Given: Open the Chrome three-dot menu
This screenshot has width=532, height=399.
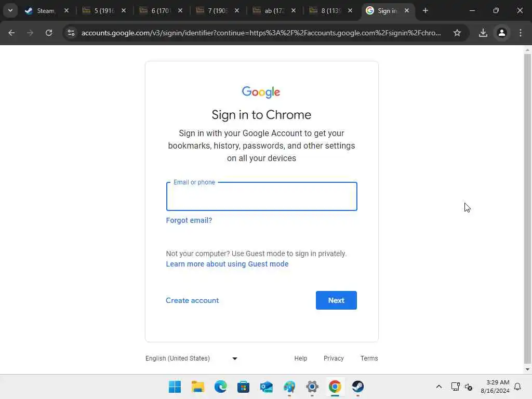Looking at the screenshot, I should 521,33.
